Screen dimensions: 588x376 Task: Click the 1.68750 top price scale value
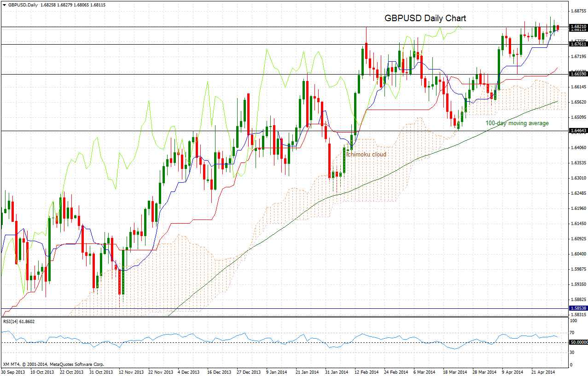(578, 10)
